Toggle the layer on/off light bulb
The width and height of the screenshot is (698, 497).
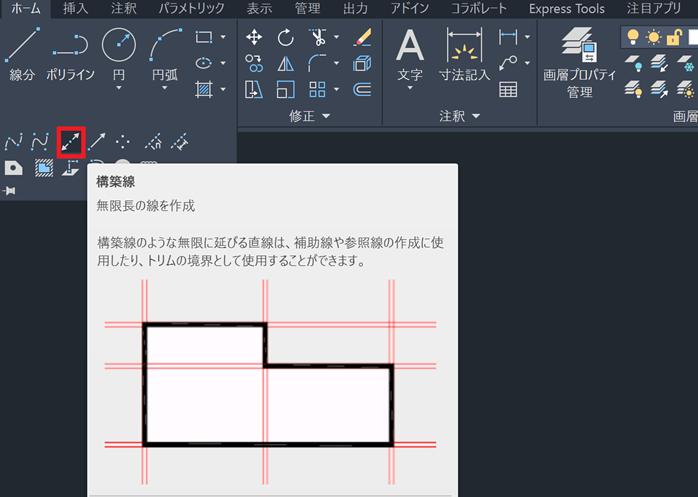634,38
